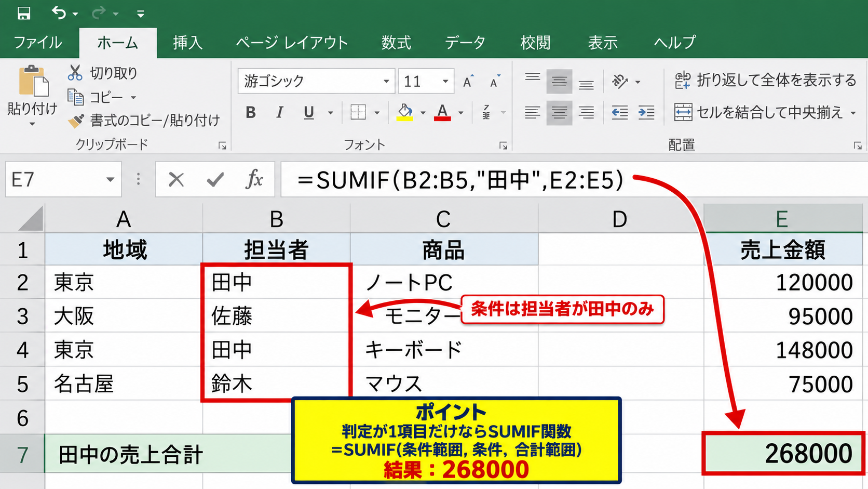
Task: Expand the Name Box dropdown arrow
Action: [x=110, y=180]
